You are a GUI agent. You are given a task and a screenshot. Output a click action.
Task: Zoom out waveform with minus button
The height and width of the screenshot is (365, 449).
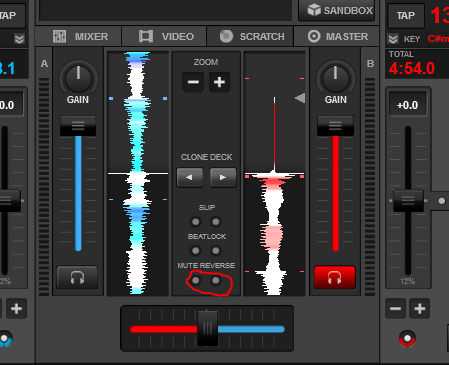(x=193, y=82)
